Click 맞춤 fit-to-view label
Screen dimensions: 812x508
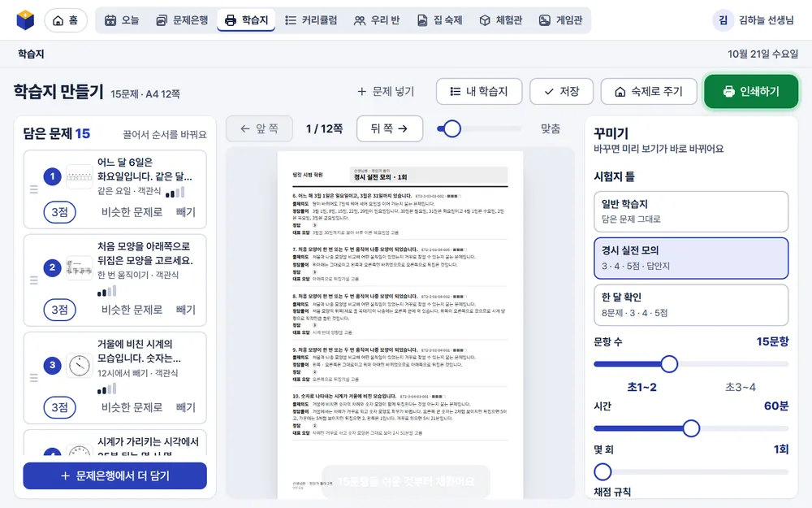550,128
